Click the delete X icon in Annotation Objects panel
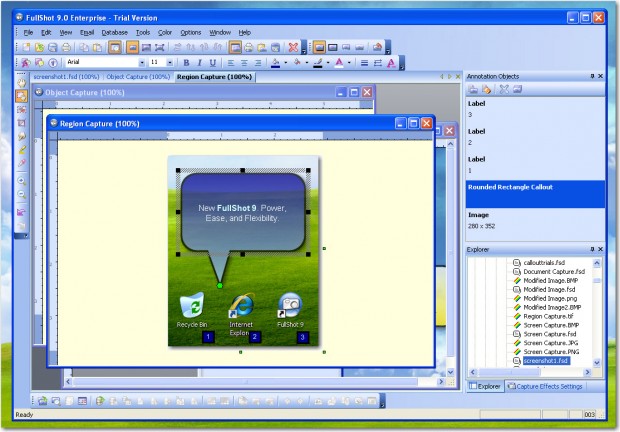Screen dimensions: 620x432 504,89
